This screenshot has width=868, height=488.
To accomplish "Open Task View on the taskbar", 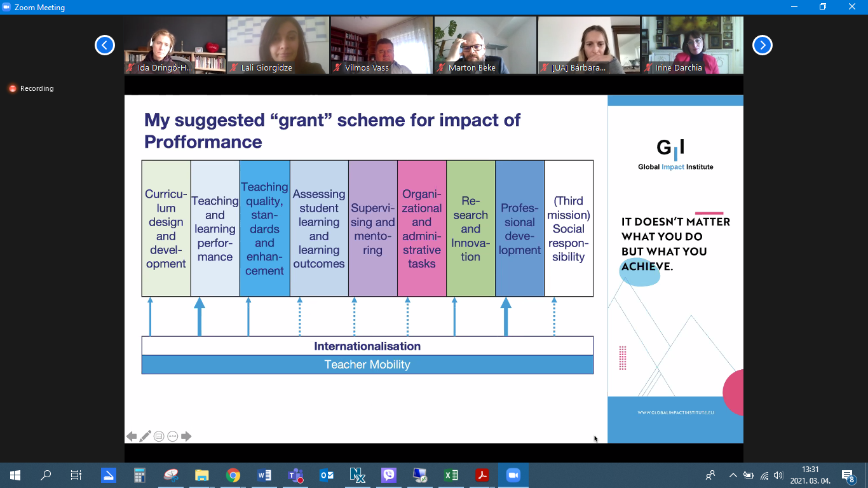I will 76,475.
